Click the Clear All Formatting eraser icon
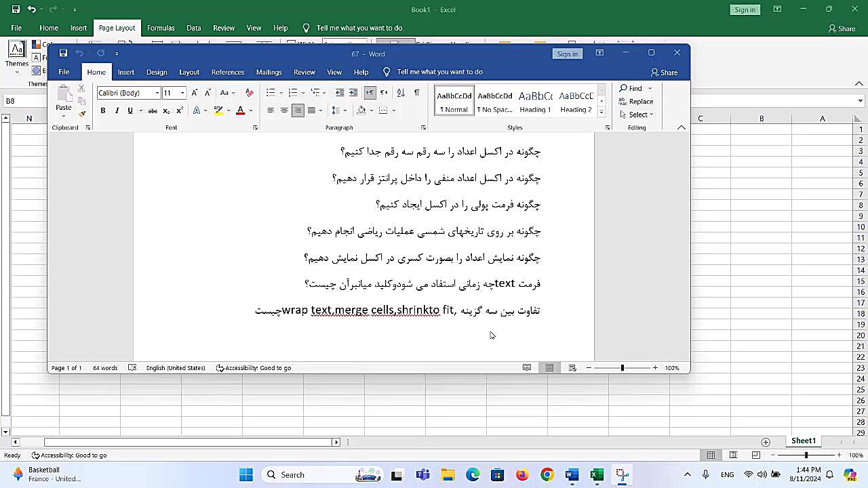Image resolution: width=868 pixels, height=488 pixels. [x=249, y=93]
